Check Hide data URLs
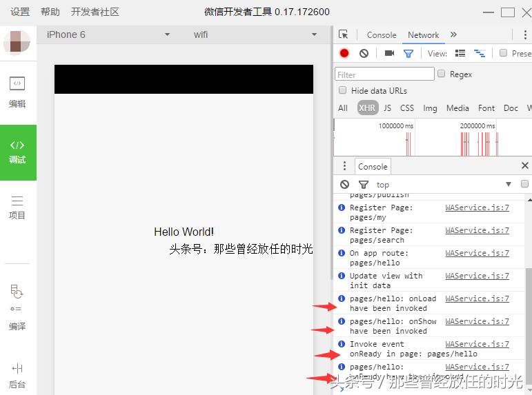The width and height of the screenshot is (532, 395). point(343,90)
